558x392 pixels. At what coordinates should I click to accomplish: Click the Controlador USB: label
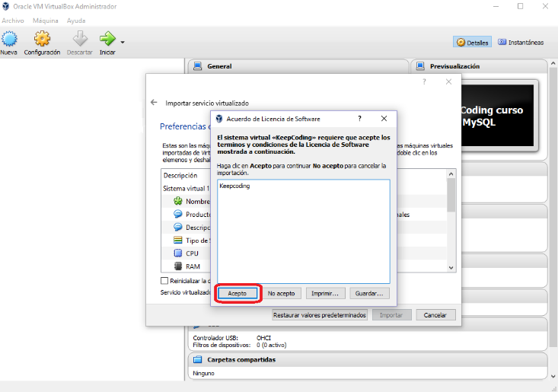point(215,338)
